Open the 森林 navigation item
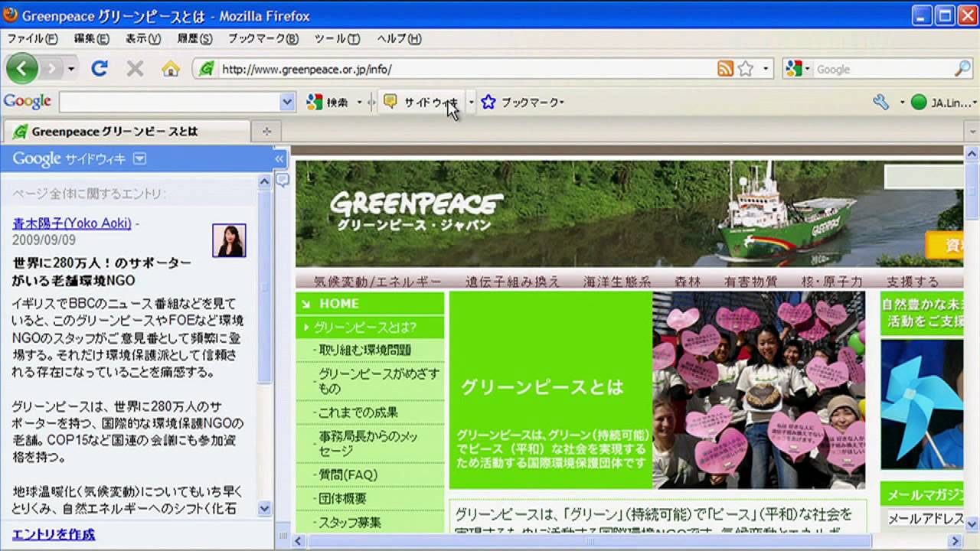Screen dimensions: 980x551 (x=688, y=282)
